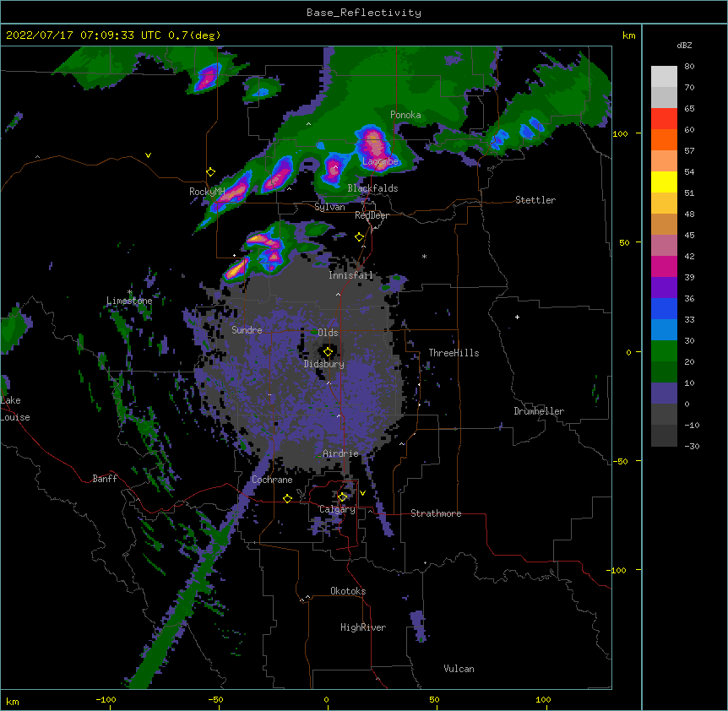Click the white asterisk marker above Limestone

tap(129, 292)
